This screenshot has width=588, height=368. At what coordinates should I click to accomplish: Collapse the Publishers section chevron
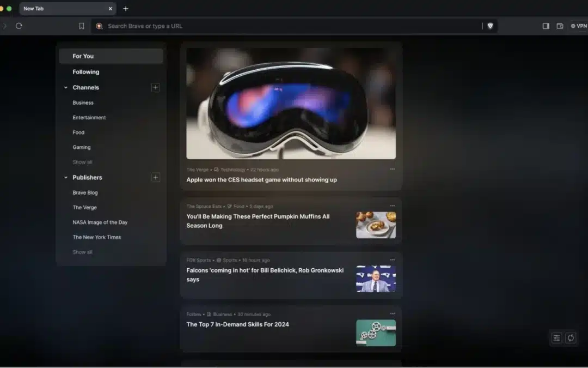point(66,177)
